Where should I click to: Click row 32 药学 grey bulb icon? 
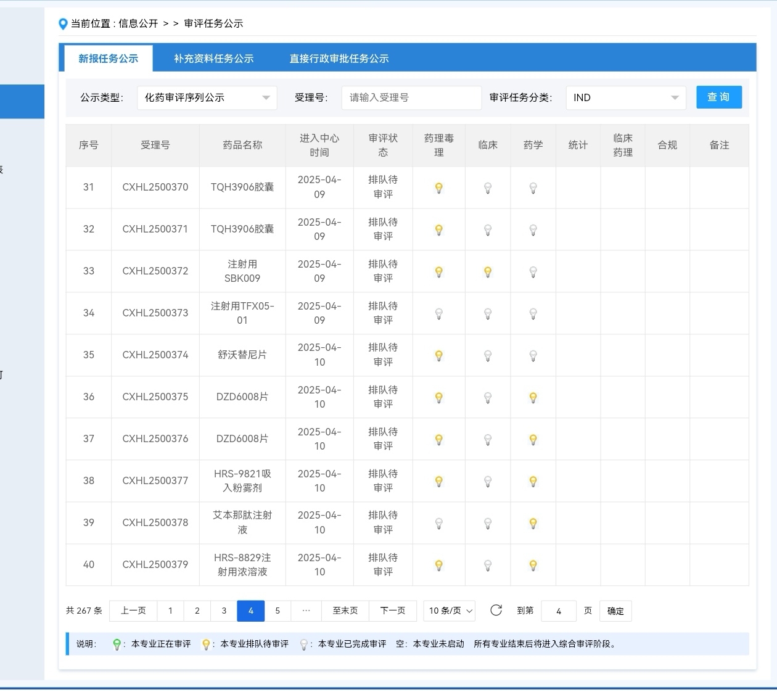point(533,230)
